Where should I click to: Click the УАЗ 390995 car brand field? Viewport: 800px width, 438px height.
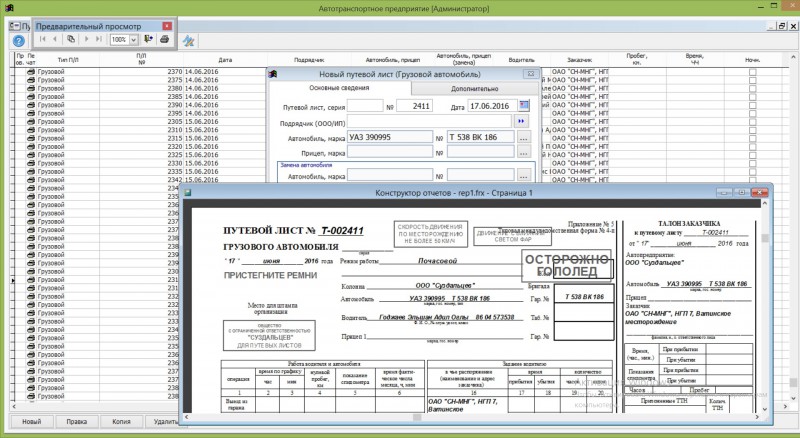pos(390,137)
